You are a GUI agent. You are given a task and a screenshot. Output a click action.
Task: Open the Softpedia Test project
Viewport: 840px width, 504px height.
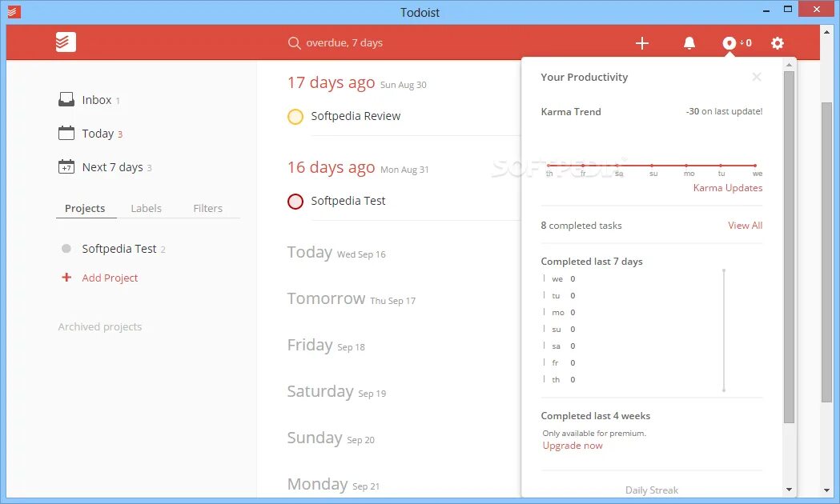click(x=119, y=249)
